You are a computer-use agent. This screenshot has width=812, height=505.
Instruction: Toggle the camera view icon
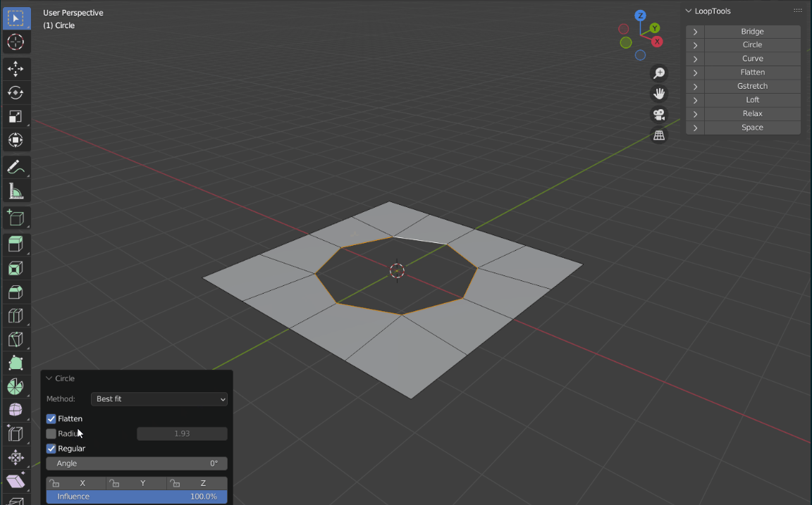pos(659,114)
